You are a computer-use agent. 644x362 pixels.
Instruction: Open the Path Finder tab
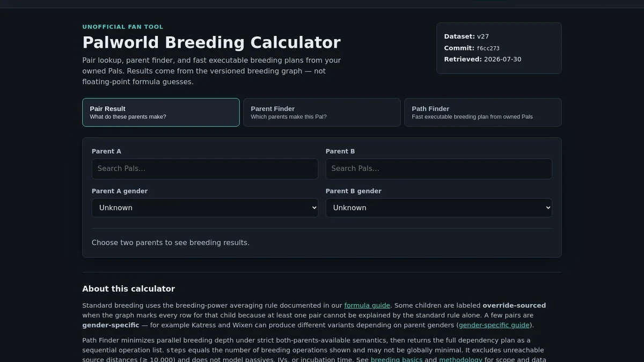tap(483, 112)
